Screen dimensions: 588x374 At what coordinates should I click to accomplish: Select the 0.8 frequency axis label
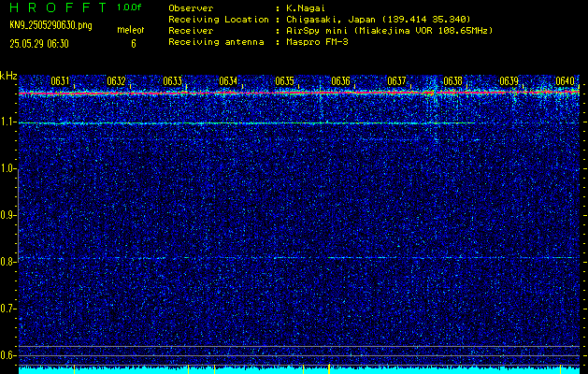[x=7, y=262]
